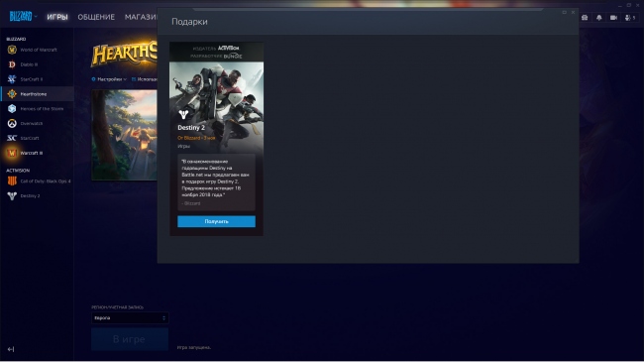
Task: Open the notifications bell
Action: 599,18
